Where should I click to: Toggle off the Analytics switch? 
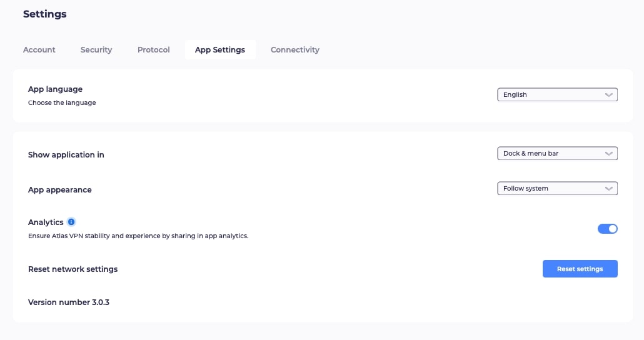[608, 229]
